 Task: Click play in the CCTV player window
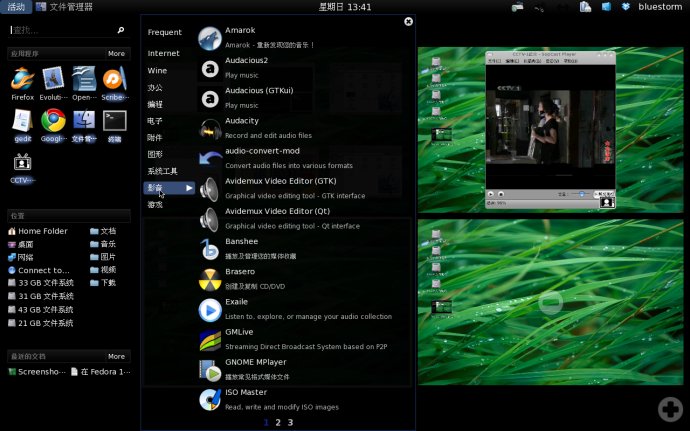point(491,194)
